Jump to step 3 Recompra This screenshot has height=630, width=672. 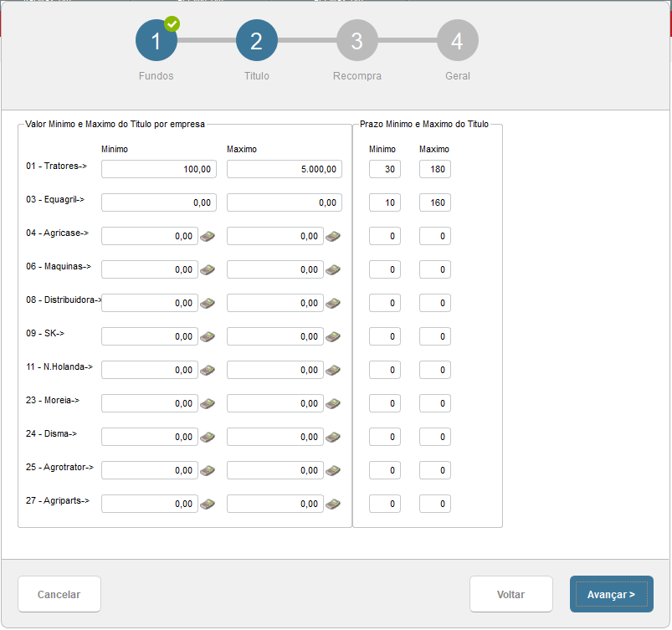click(357, 40)
